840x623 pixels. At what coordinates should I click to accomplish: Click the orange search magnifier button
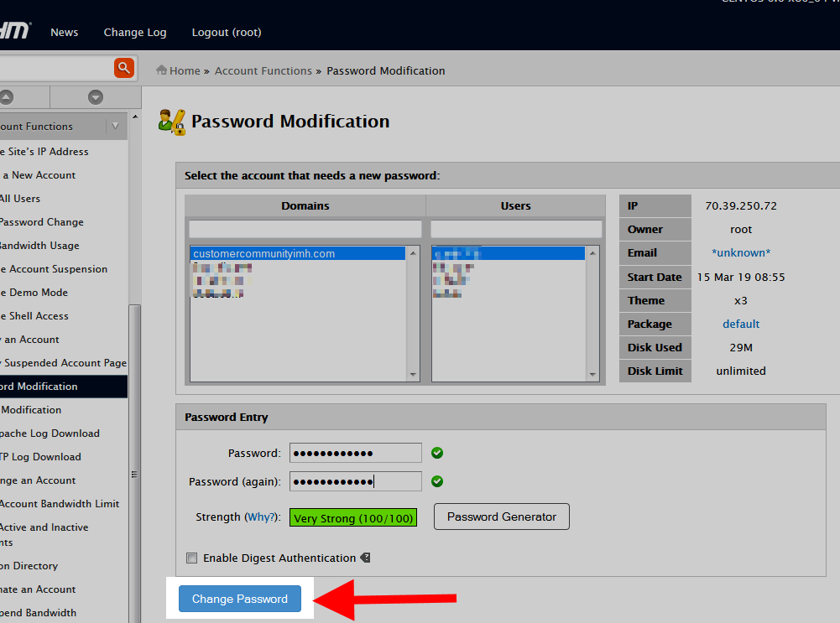click(123, 68)
